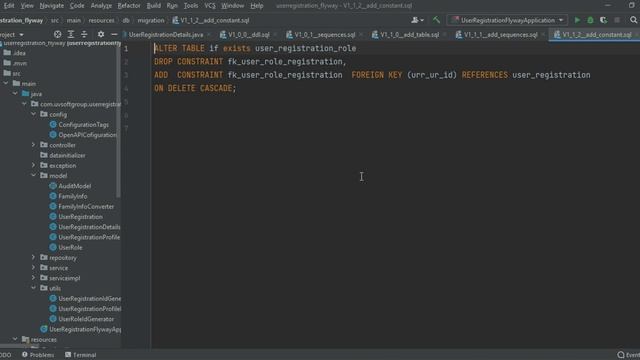This screenshot has width=640, height=360.
Task: Click the ON DELETE CASCADE code line
Action: click(x=195, y=88)
